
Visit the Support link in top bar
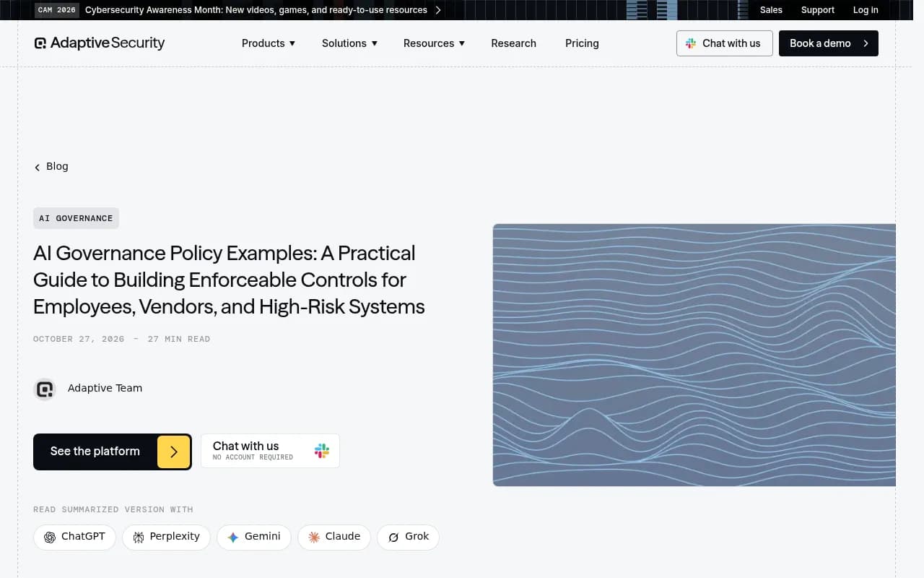pos(818,10)
